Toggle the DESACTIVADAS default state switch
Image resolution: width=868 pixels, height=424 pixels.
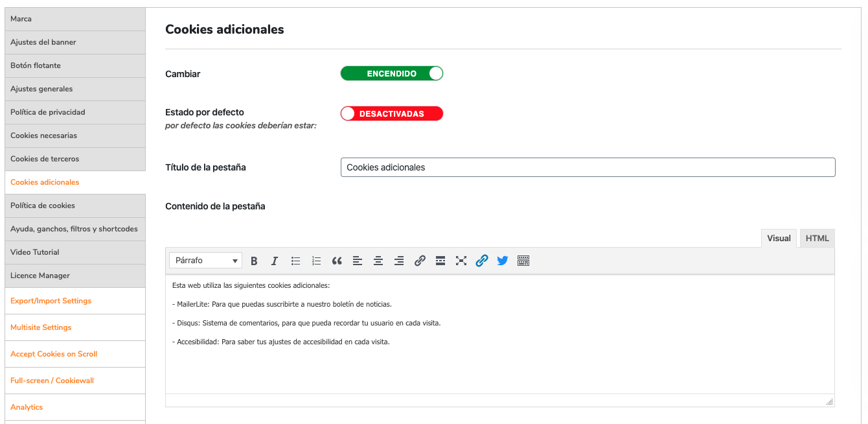pos(392,114)
